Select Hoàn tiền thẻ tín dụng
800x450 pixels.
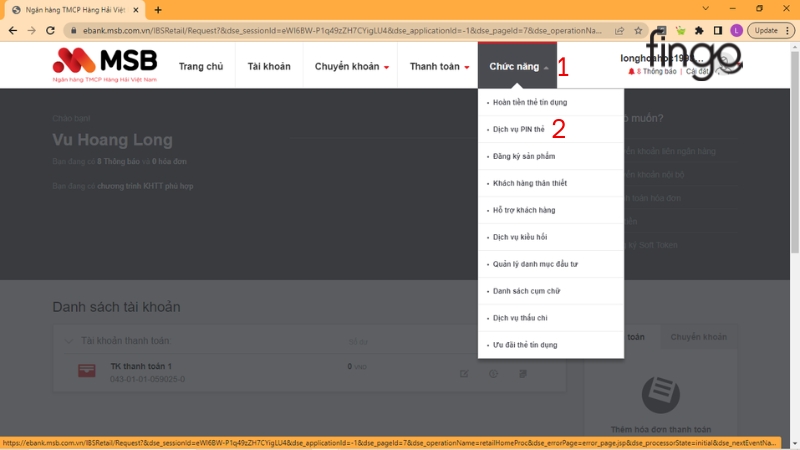(551, 103)
